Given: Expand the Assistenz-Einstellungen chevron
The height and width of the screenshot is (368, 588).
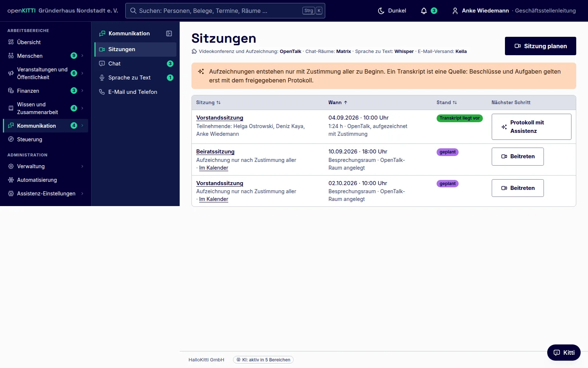Looking at the screenshot, I should click(82, 194).
